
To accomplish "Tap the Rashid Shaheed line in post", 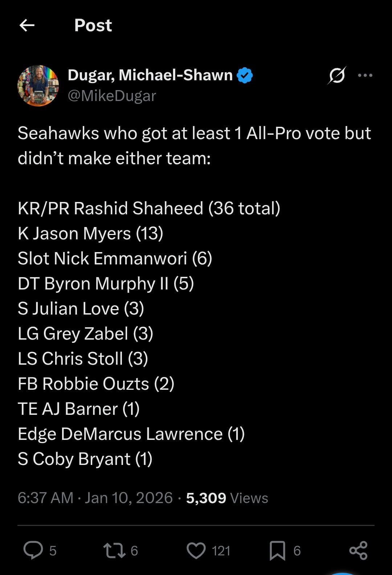I will pyautogui.click(x=149, y=208).
